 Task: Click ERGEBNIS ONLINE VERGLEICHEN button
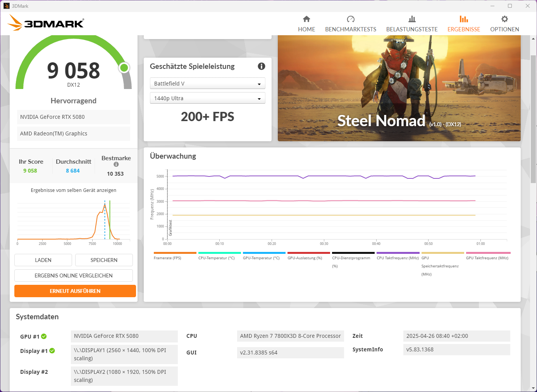[74, 276]
